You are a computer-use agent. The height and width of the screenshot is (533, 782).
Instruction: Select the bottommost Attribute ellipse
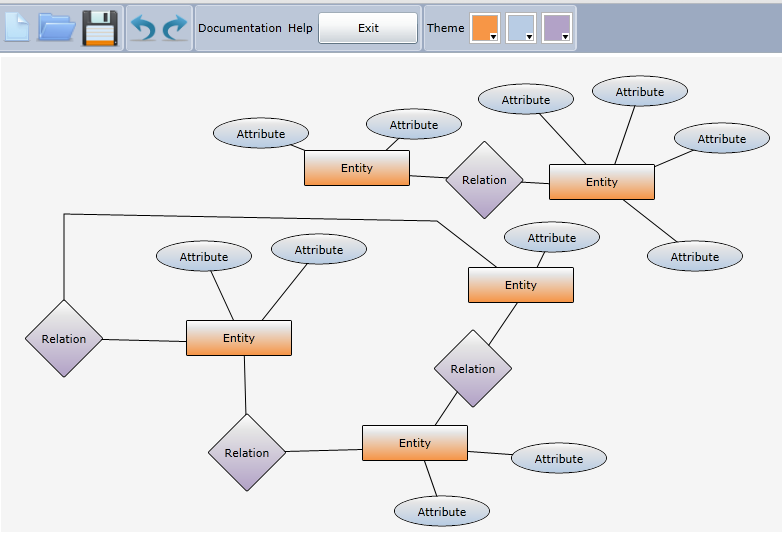442,512
